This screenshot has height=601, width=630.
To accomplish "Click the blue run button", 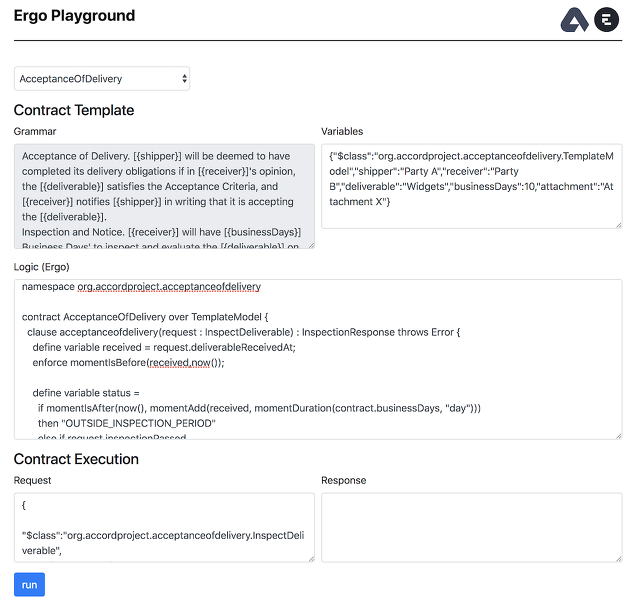I will pyautogui.click(x=29, y=585).
